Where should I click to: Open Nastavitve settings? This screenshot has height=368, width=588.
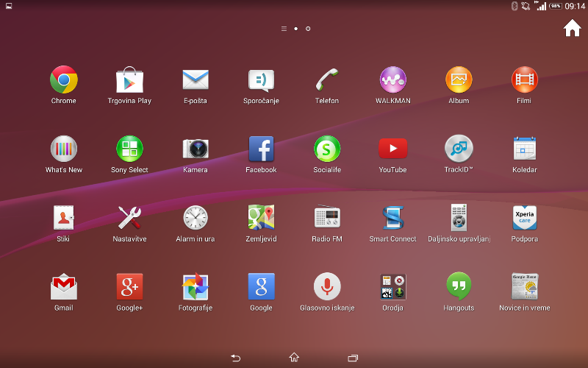[129, 217]
